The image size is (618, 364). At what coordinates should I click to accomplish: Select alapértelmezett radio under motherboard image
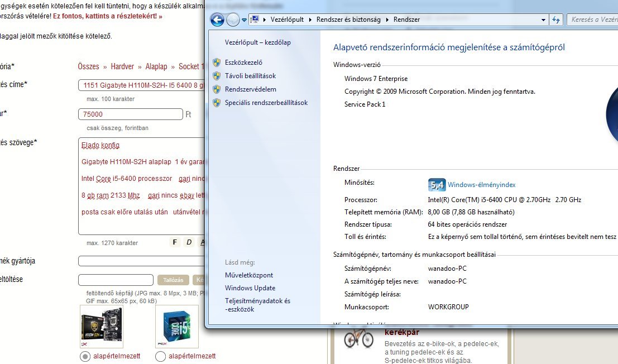pyautogui.click(x=85, y=356)
